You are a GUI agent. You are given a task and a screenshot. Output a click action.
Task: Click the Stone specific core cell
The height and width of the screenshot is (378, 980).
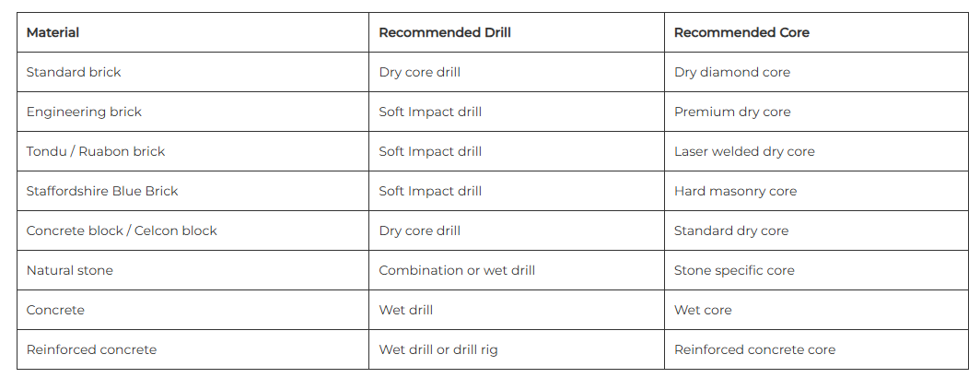(816, 270)
